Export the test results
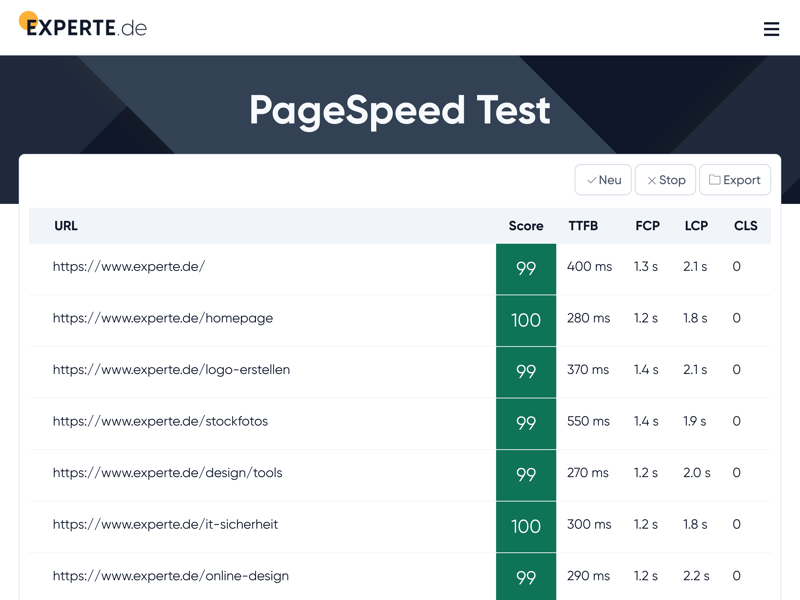The image size is (800, 600). click(x=735, y=180)
